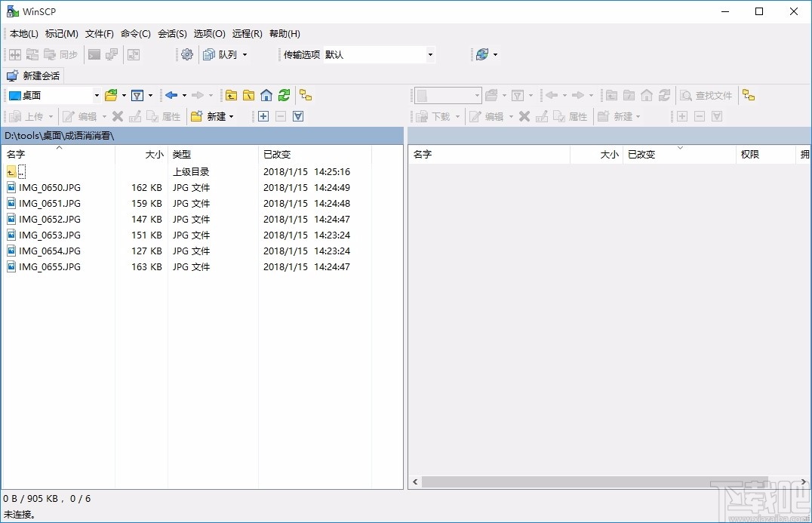Click the back navigation arrow in local panel
Screen dimensions: 812x523
pos(172,95)
